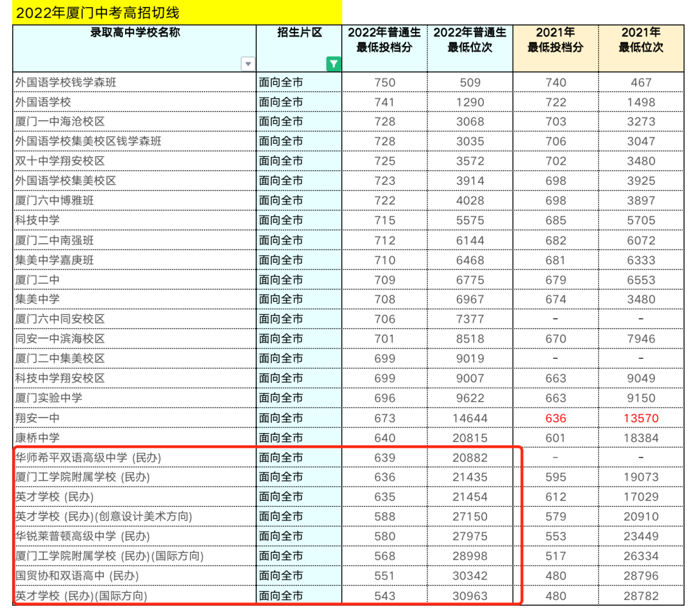The image size is (693, 616).
Task: Click the cell 厦门二中南强班
Action: coord(135,241)
